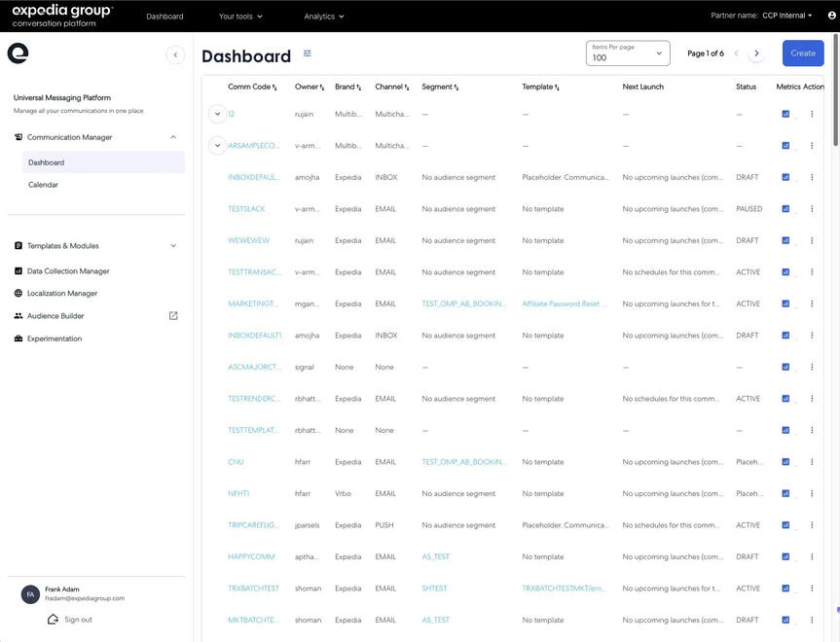Open the Your tools menu
Image resolution: width=840 pixels, height=642 pixels.
coord(240,17)
